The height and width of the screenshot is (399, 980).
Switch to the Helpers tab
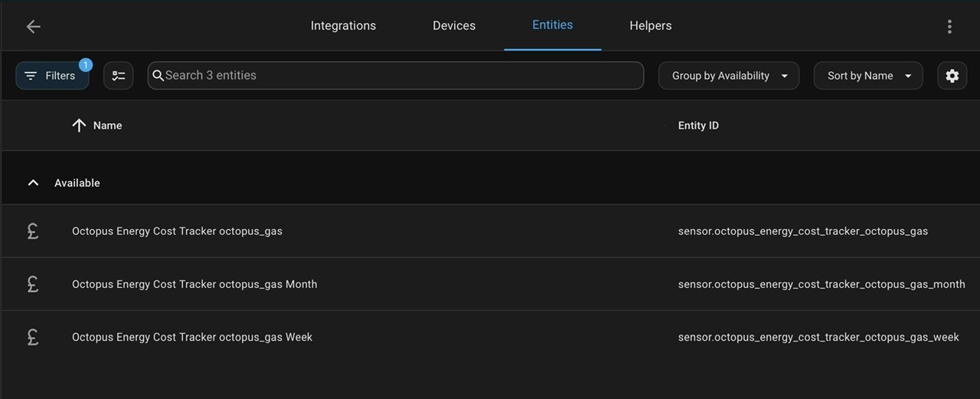[x=651, y=25]
